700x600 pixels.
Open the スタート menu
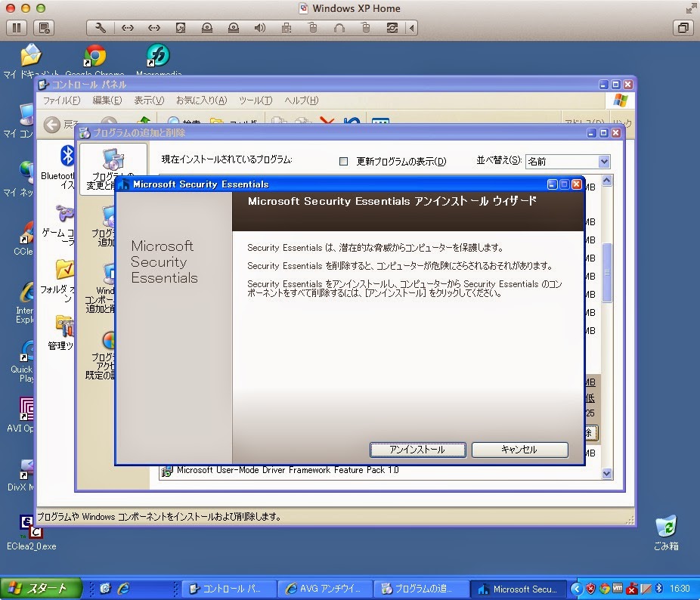pos(41,589)
